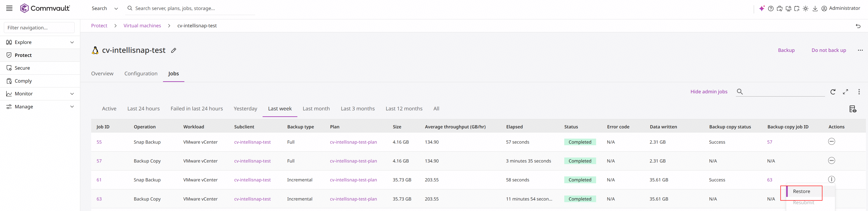Open actions menu for job 61
Image resolution: width=868 pixels, height=211 pixels.
pyautogui.click(x=831, y=180)
